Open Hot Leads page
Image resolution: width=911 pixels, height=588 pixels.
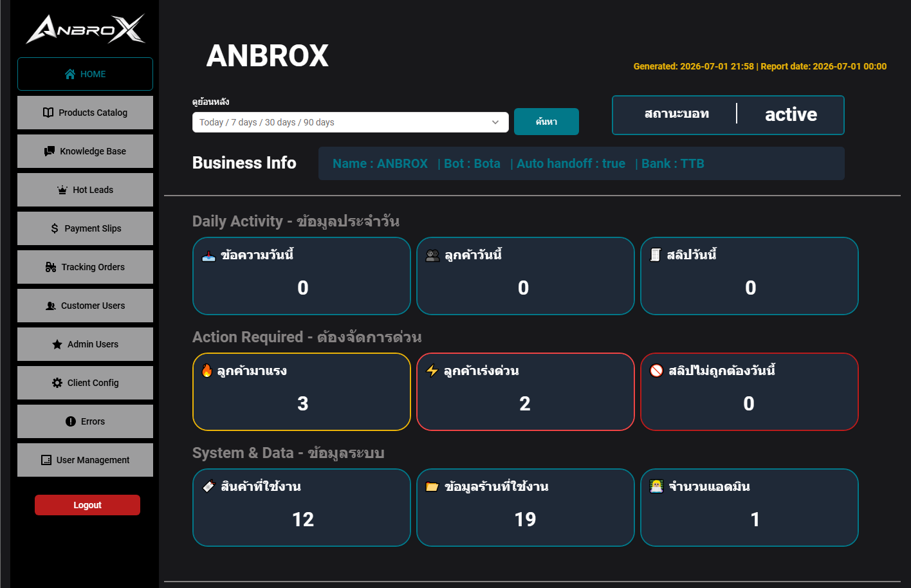pos(85,190)
